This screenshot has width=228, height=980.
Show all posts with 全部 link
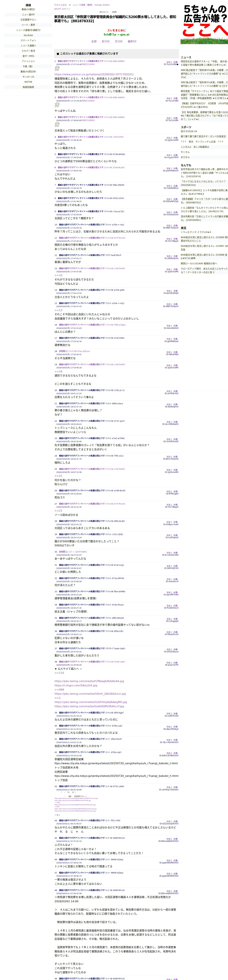[94, 41]
